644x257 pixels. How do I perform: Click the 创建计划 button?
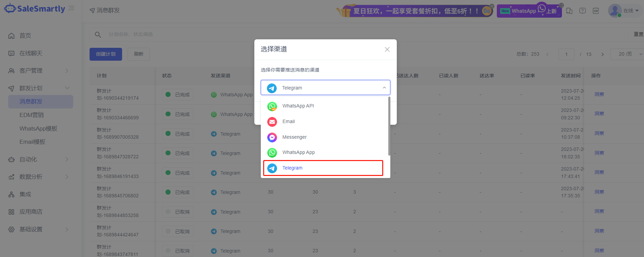click(106, 54)
